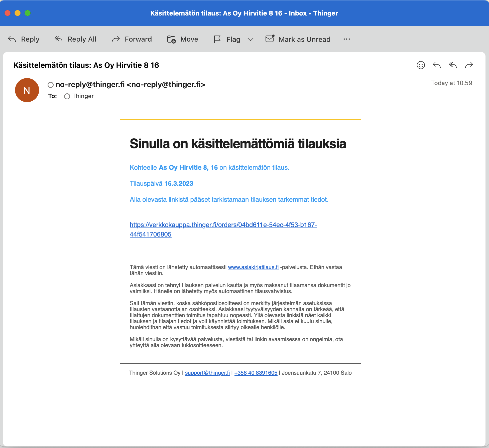489x448 pixels.
Task: Open the more options ellipsis menu
Action: coord(346,39)
